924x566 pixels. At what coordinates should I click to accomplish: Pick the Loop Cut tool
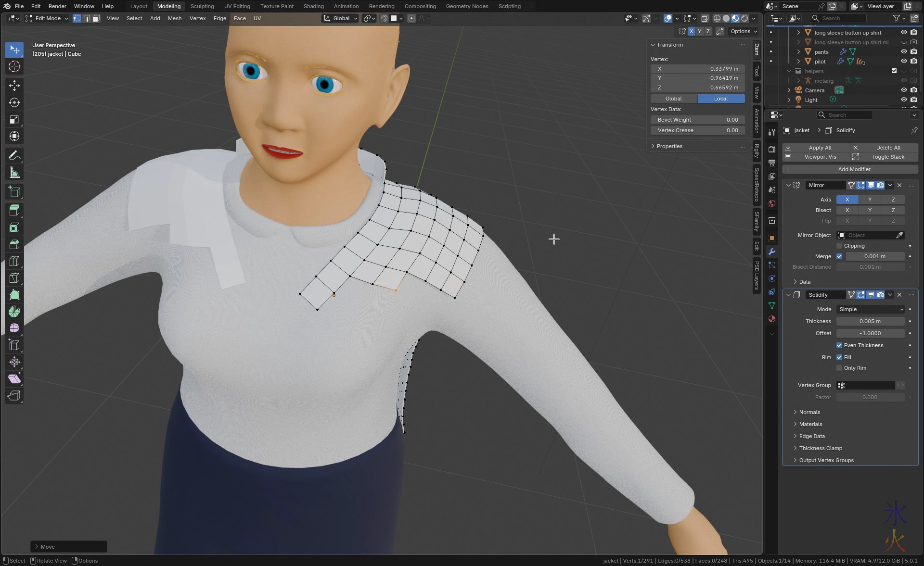pos(14,261)
